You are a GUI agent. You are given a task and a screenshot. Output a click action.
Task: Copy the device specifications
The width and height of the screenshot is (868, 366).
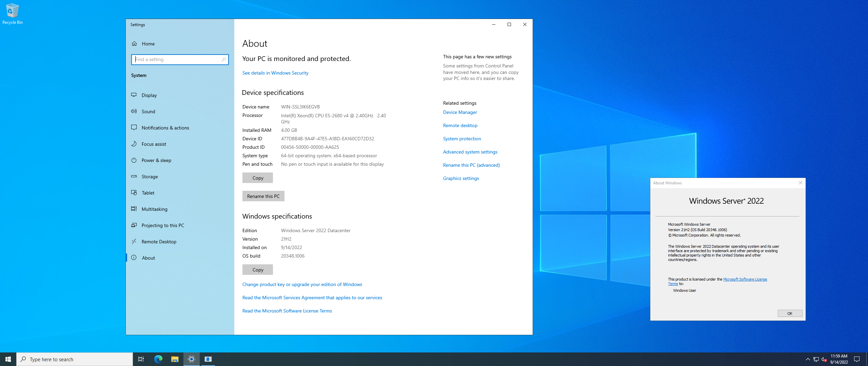click(258, 178)
